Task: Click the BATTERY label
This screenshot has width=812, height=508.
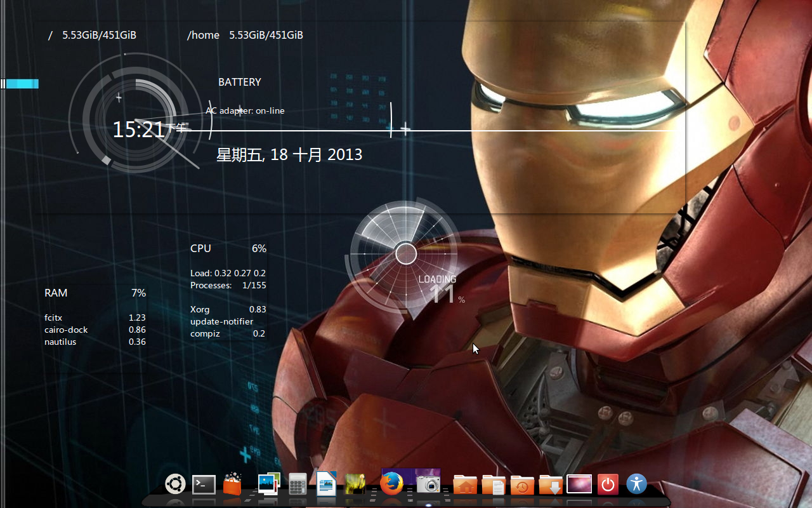Action: [240, 82]
